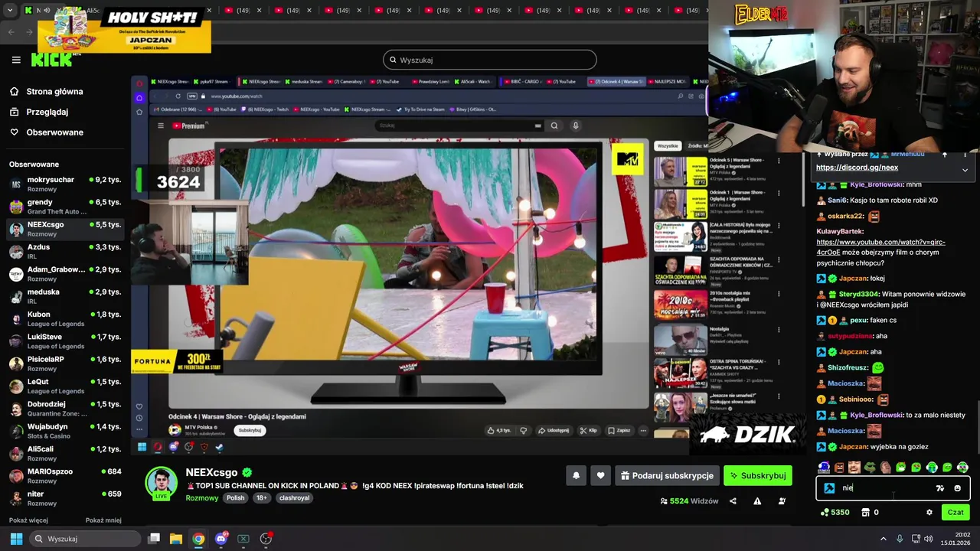Viewport: 980px width, 551px height.
Task: Open the discord.gg/neex pinned link
Action: (x=857, y=168)
